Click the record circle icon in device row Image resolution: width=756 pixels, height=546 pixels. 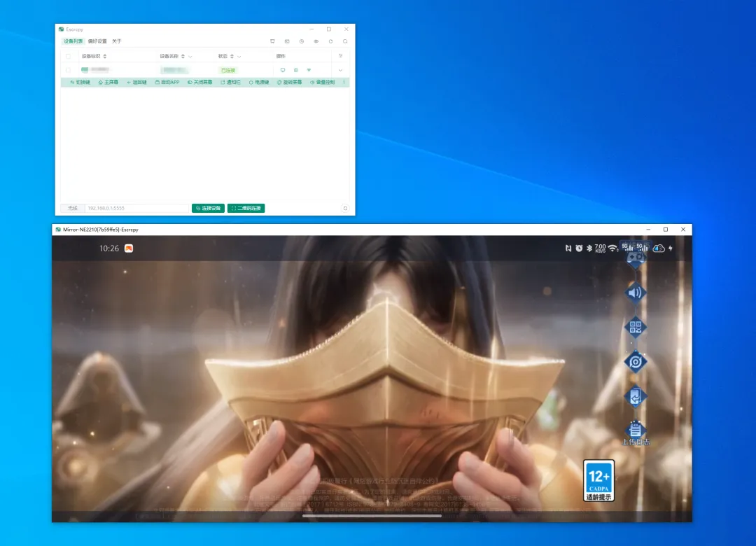point(296,71)
